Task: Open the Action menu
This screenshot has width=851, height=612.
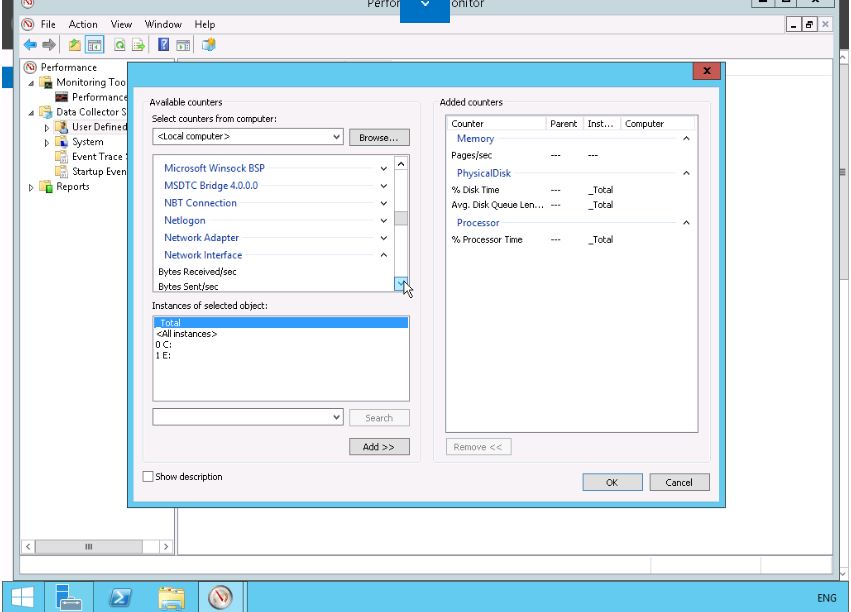Action: pyautogui.click(x=83, y=24)
